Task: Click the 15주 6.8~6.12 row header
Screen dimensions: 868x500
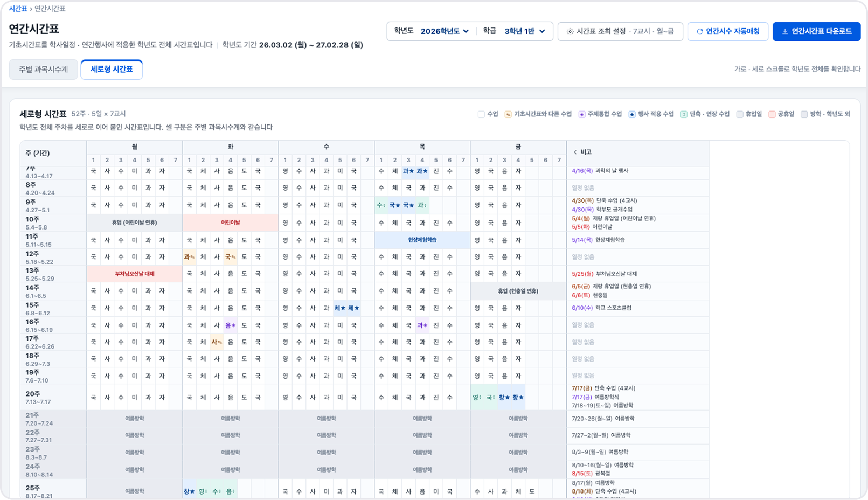Action: pos(53,309)
